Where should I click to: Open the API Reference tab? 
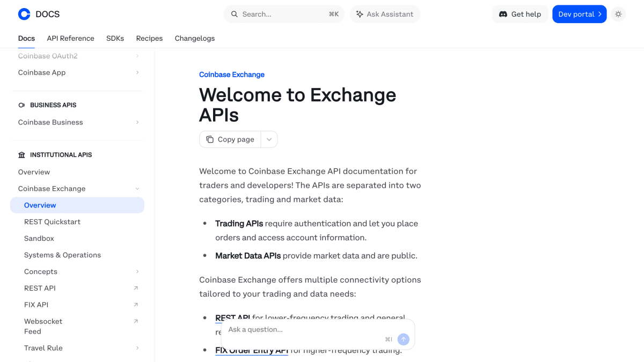70,38
